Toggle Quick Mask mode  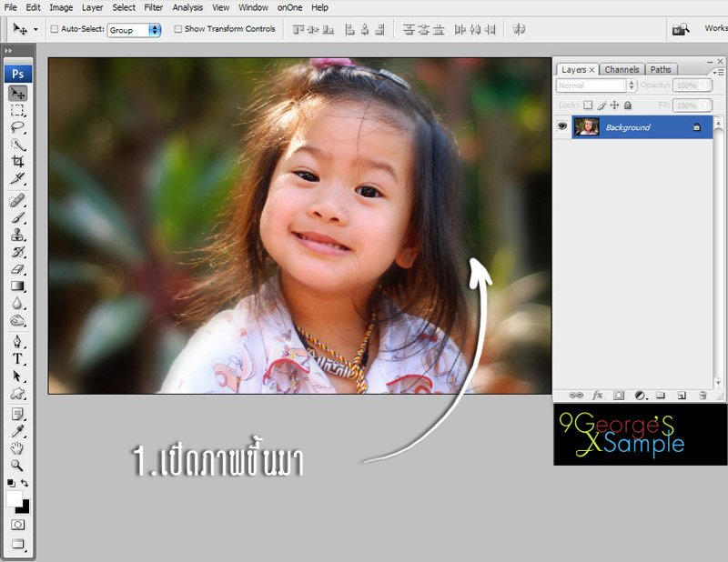pyautogui.click(x=17, y=525)
